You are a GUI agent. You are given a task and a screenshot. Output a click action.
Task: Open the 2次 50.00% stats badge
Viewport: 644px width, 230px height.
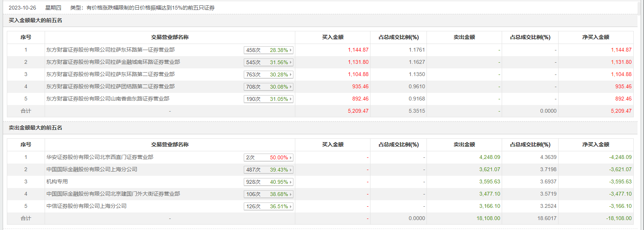[269, 157]
